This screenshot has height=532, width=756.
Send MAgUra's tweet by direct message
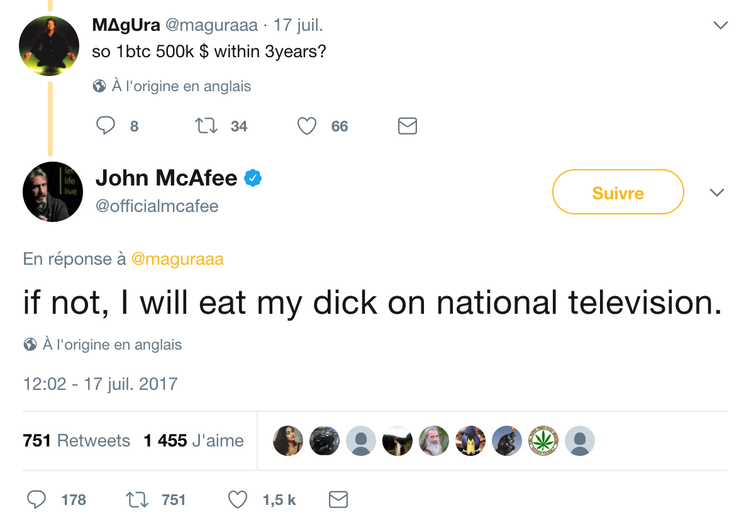coord(408,126)
